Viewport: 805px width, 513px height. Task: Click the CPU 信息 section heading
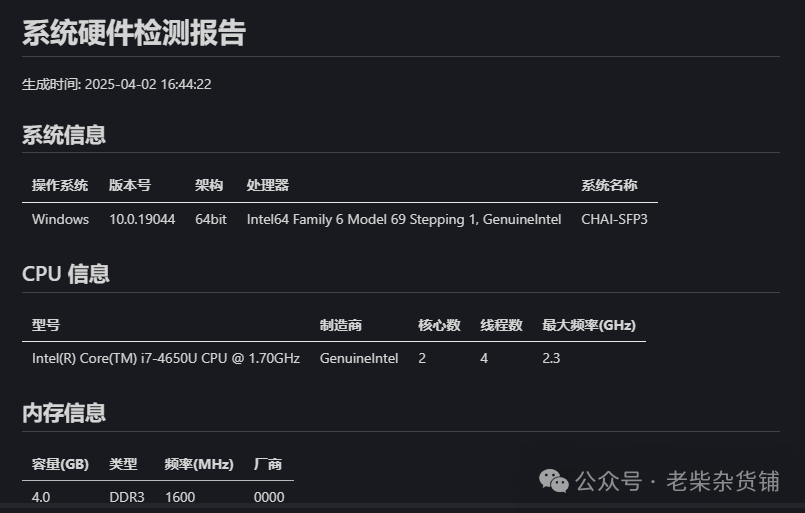66,274
